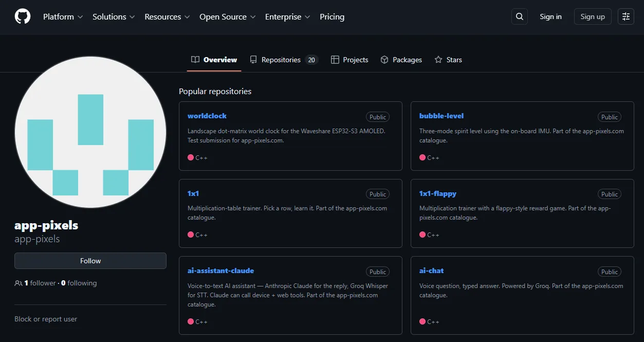Viewport: 644px width, 342px height.
Task: Click the Packages cube icon
Action: point(384,60)
